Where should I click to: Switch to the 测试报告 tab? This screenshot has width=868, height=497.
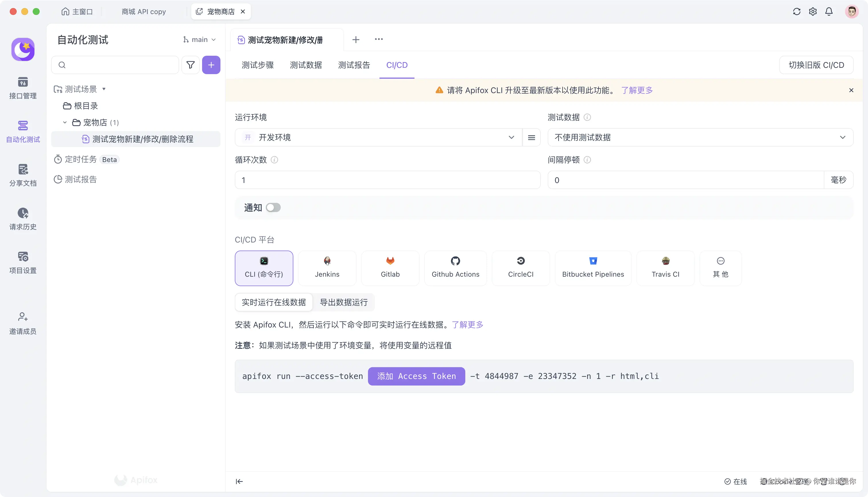(354, 65)
